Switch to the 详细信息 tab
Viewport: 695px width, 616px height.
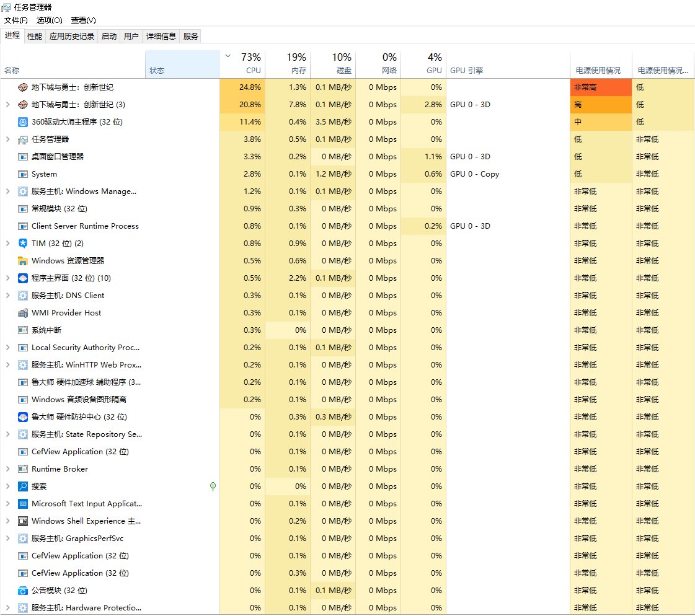161,37
